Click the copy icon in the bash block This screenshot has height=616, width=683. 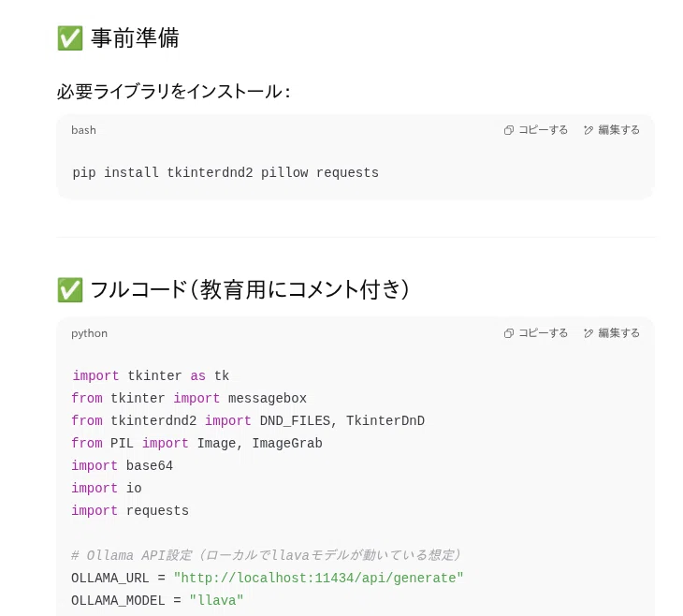(508, 130)
